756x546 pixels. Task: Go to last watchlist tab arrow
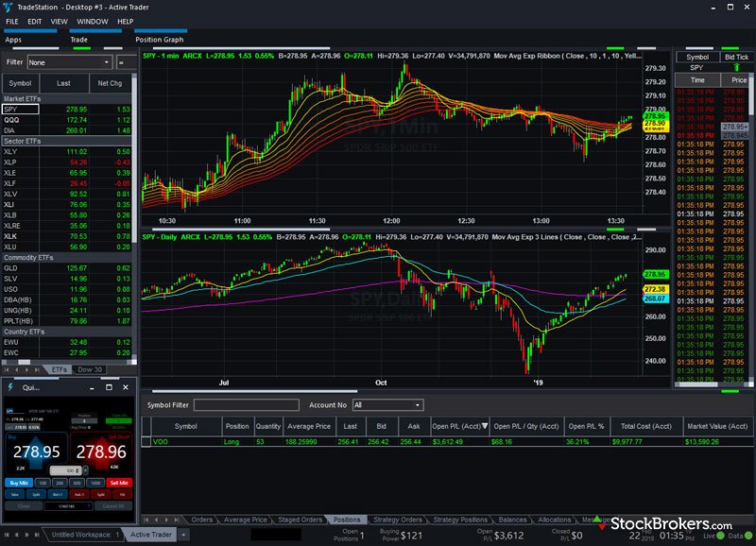tap(37, 369)
